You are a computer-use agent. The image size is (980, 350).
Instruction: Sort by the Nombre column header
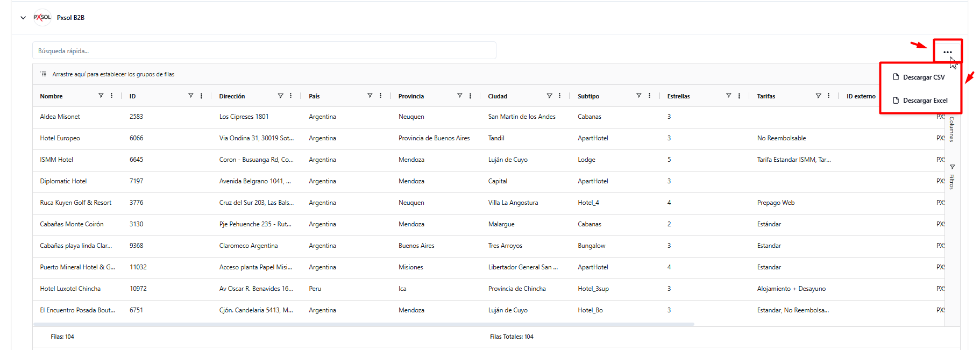click(x=52, y=96)
